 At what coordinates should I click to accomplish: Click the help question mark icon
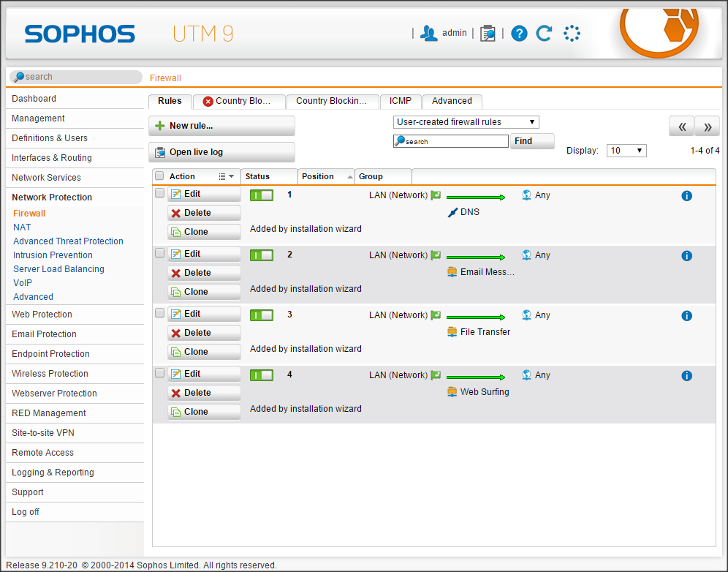click(x=519, y=33)
